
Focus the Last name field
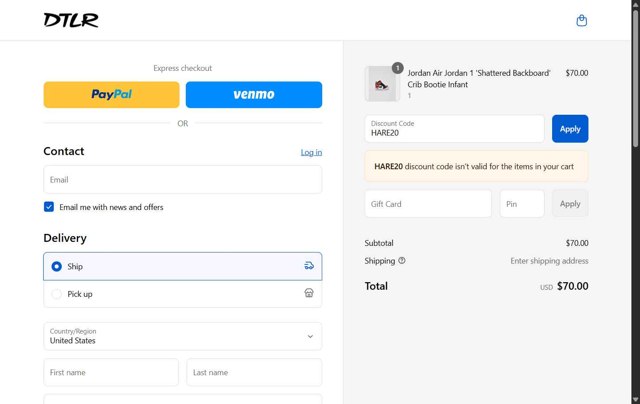[x=254, y=372]
